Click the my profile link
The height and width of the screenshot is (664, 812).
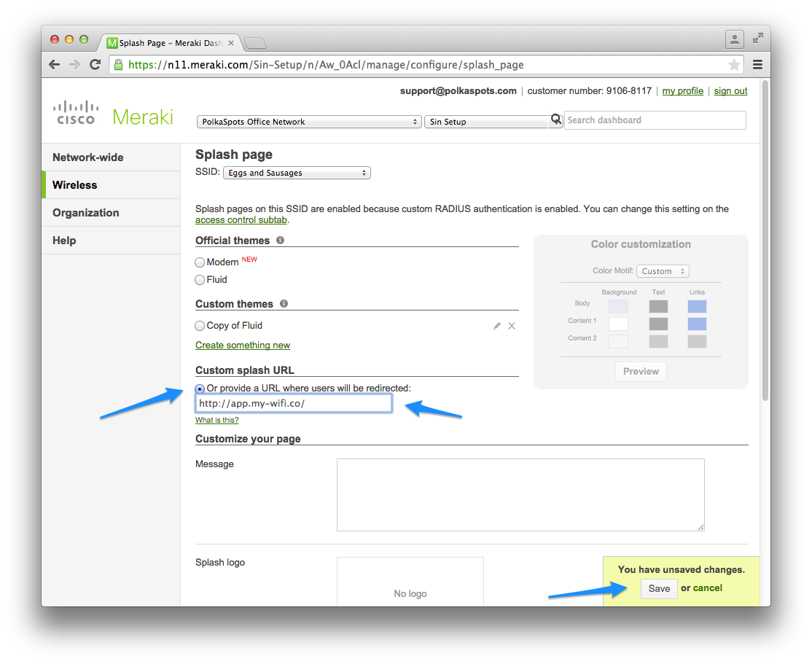pyautogui.click(x=682, y=91)
